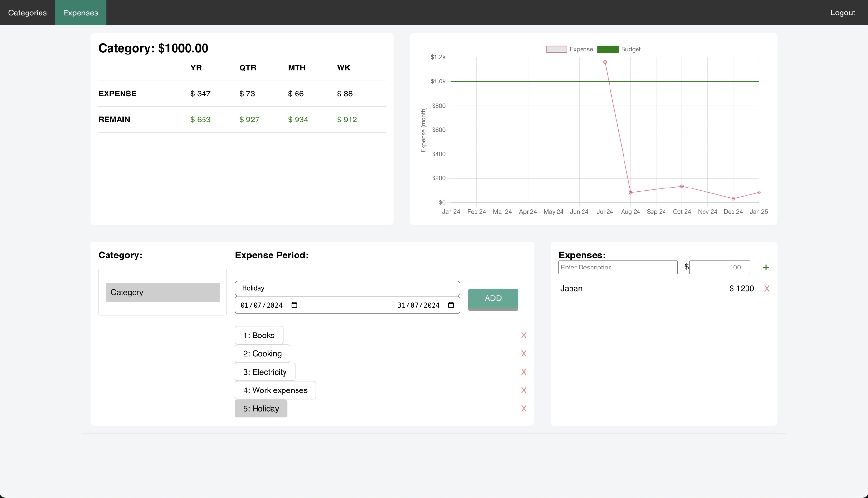Open the start date calendar picker
The height and width of the screenshot is (498, 868).
click(295, 305)
